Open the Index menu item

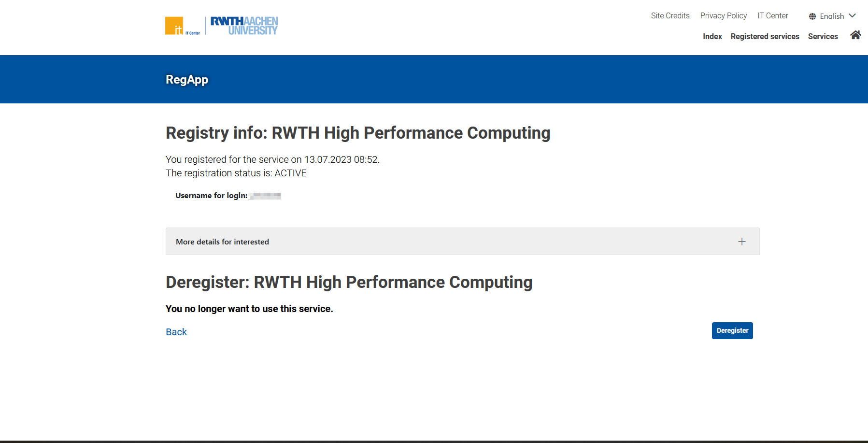click(712, 37)
